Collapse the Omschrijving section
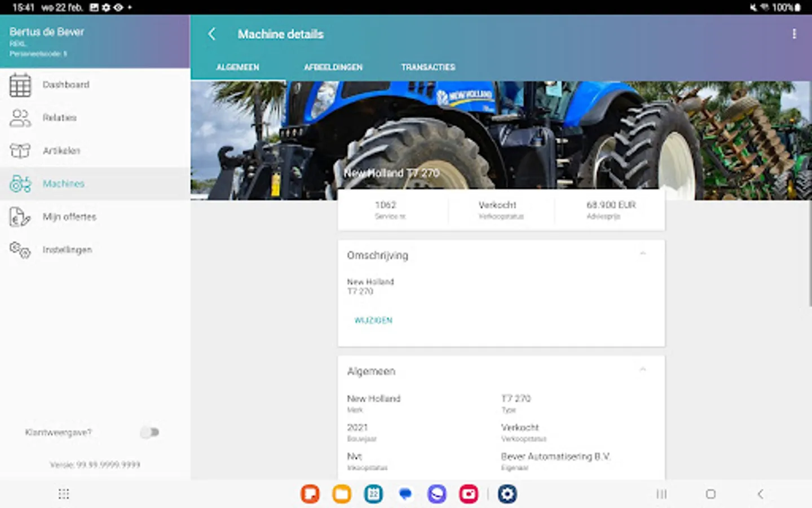The height and width of the screenshot is (508, 812). pyautogui.click(x=643, y=255)
